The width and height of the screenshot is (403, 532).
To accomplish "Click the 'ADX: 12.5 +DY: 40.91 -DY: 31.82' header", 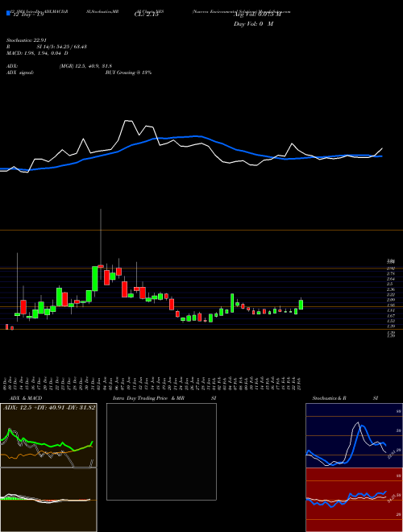I will click(x=49, y=408).
